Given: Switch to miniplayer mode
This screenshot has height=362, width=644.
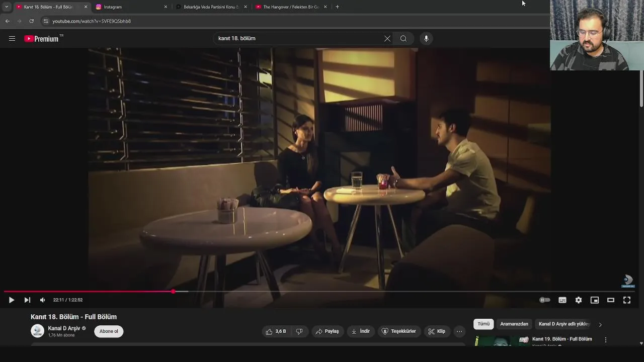Looking at the screenshot, I should pos(595,300).
